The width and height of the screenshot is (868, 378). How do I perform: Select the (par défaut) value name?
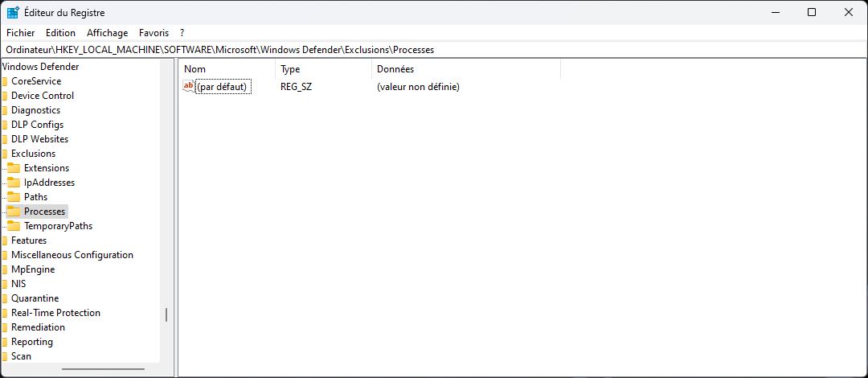pyautogui.click(x=224, y=87)
